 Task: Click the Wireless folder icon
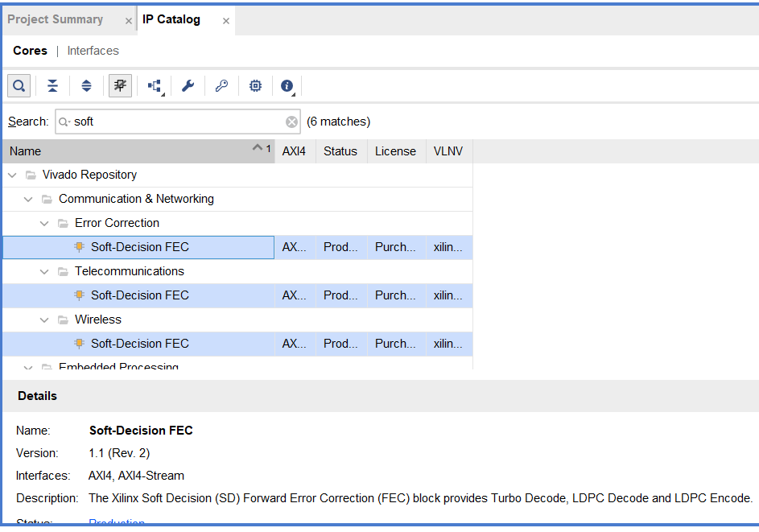(63, 320)
